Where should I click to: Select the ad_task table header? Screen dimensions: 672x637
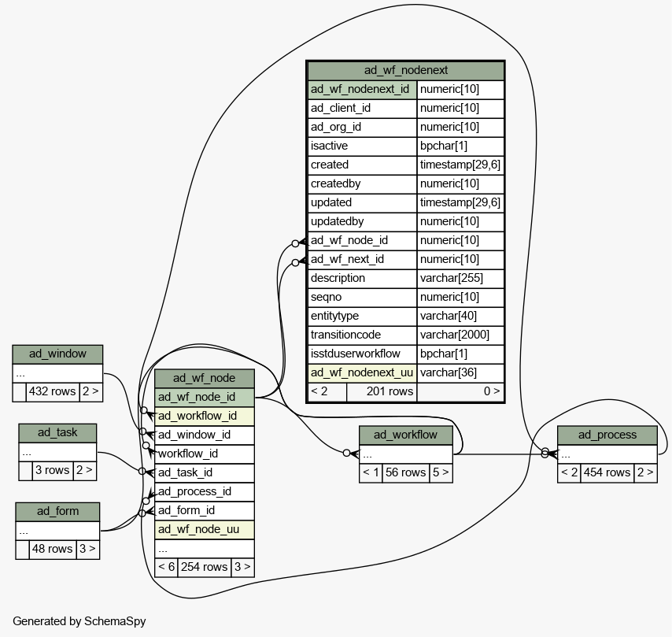click(x=57, y=433)
